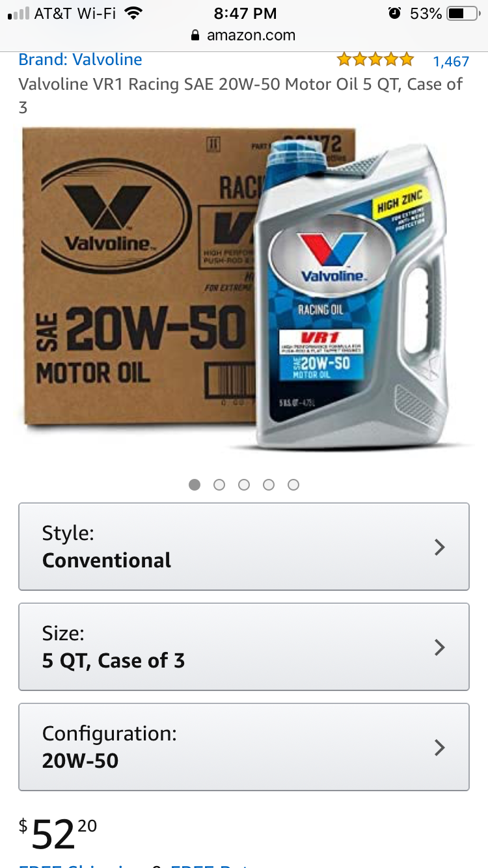Select the second image carousel dot
Image resolution: width=488 pixels, height=868 pixels.
(x=219, y=485)
